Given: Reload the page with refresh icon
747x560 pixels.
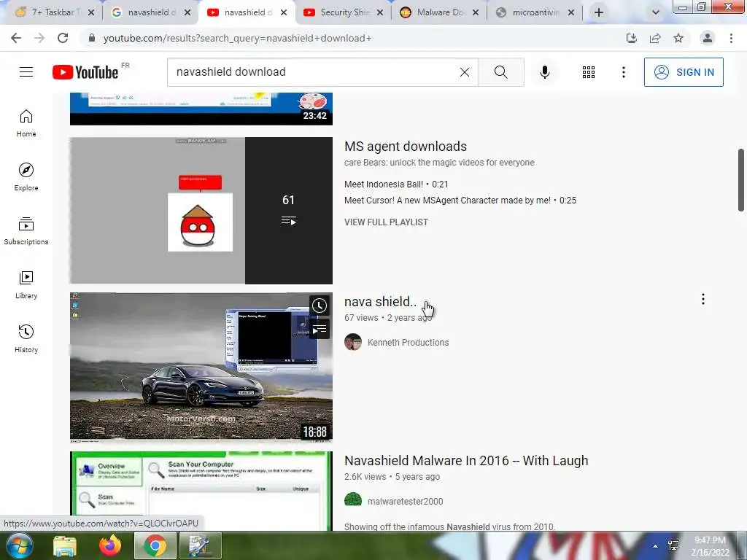Looking at the screenshot, I should point(63,38).
